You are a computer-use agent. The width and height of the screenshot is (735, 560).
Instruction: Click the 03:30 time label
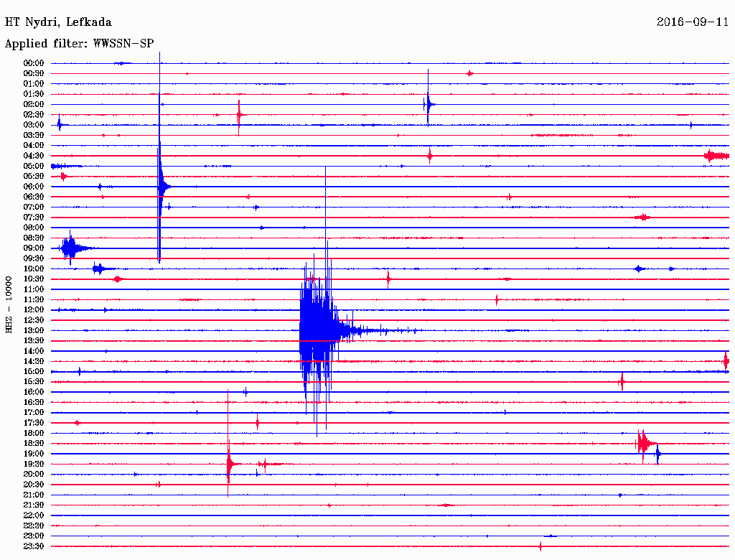34,136
